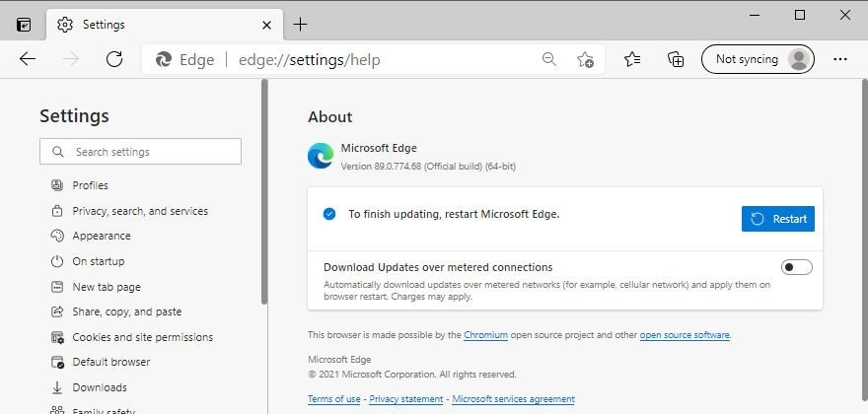This screenshot has height=414, width=868.
Task: Click the zoom magnifier icon in address bar
Action: click(x=549, y=59)
